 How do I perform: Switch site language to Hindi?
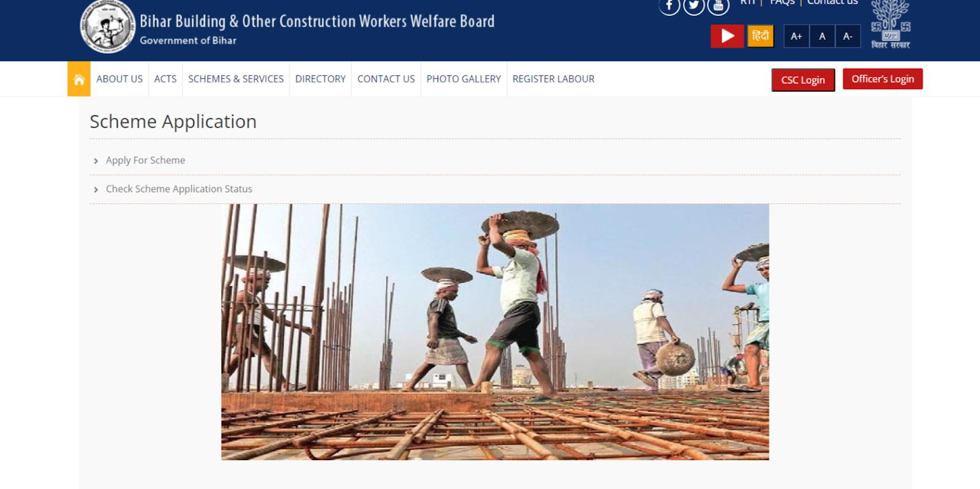click(760, 36)
